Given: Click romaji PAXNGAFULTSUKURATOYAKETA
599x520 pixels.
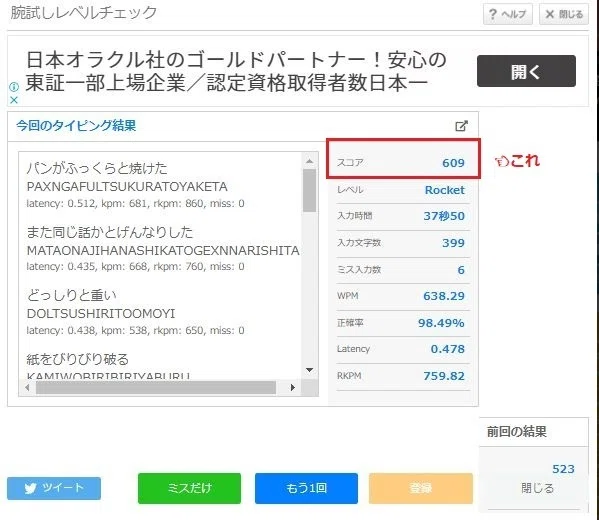Looking at the screenshot, I should click(127, 186).
